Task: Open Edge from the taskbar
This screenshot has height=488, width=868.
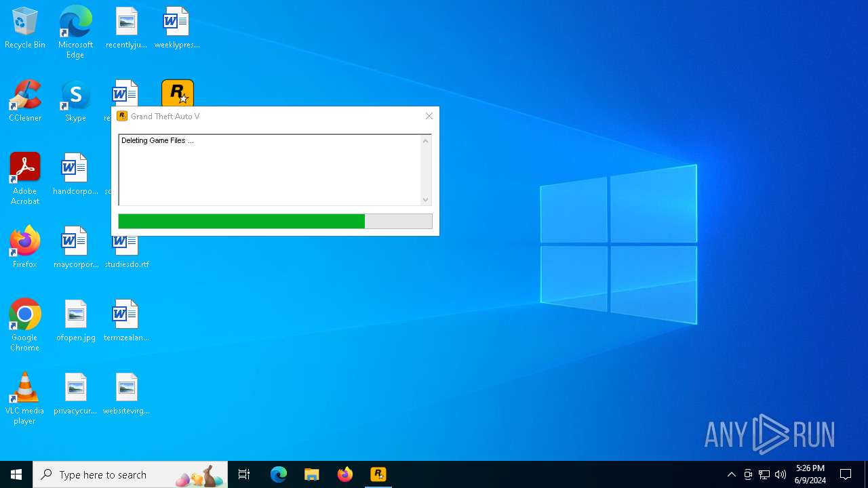Action: tap(279, 474)
